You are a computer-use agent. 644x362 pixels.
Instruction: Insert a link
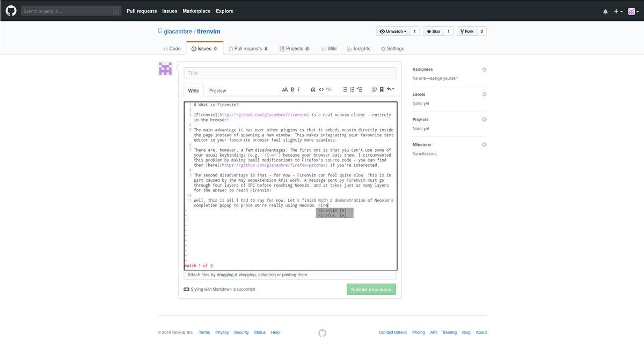(329, 90)
